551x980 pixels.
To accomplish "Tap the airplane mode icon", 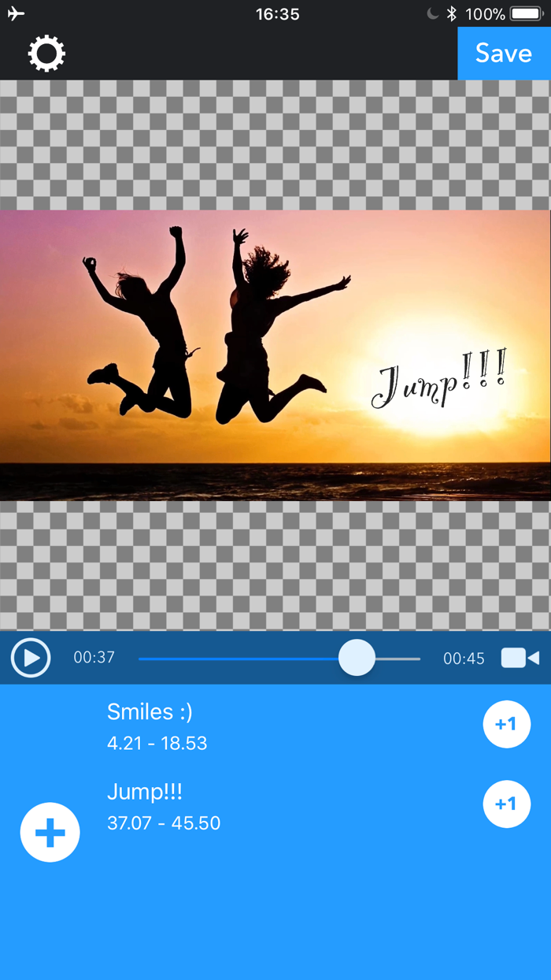I will [x=16, y=13].
